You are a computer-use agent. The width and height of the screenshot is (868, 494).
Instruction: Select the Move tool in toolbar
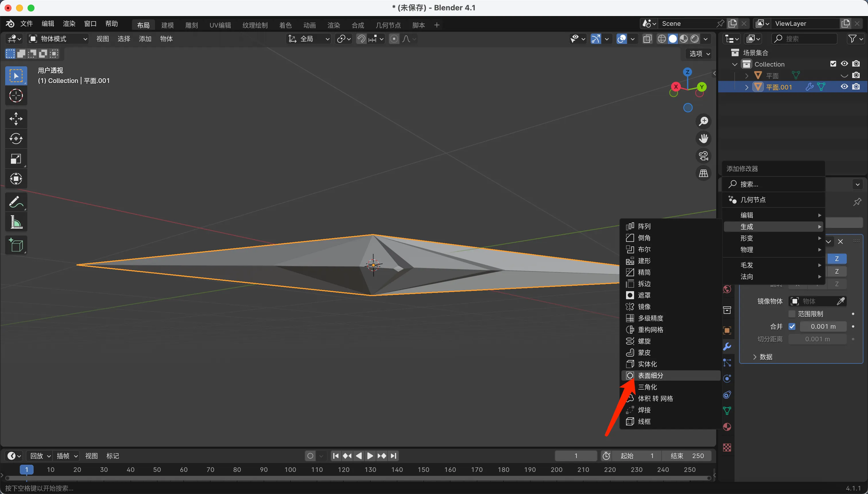pos(16,119)
